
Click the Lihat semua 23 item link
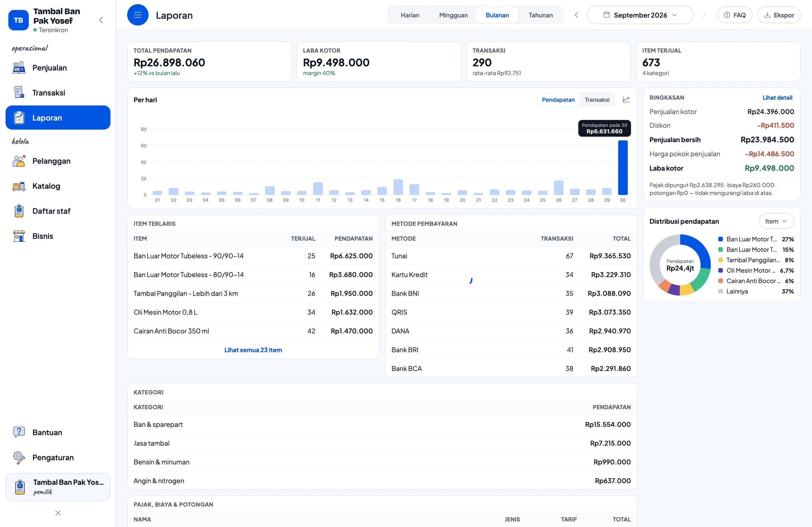click(x=253, y=350)
